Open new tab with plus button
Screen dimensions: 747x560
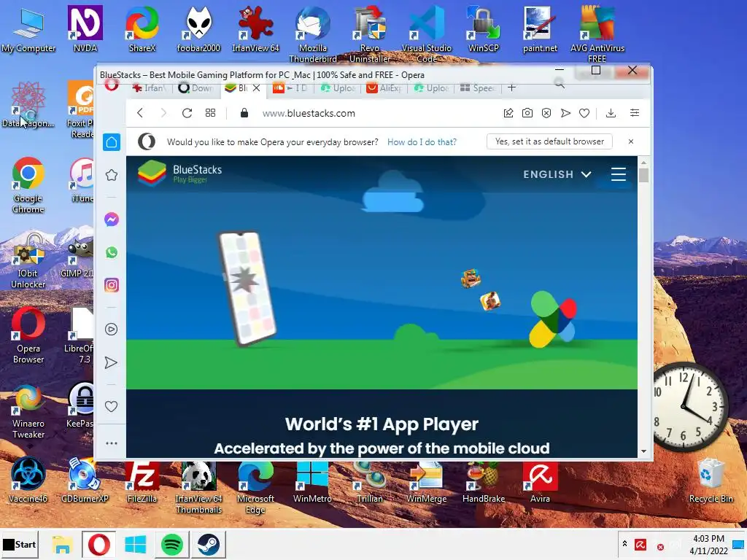pos(511,87)
